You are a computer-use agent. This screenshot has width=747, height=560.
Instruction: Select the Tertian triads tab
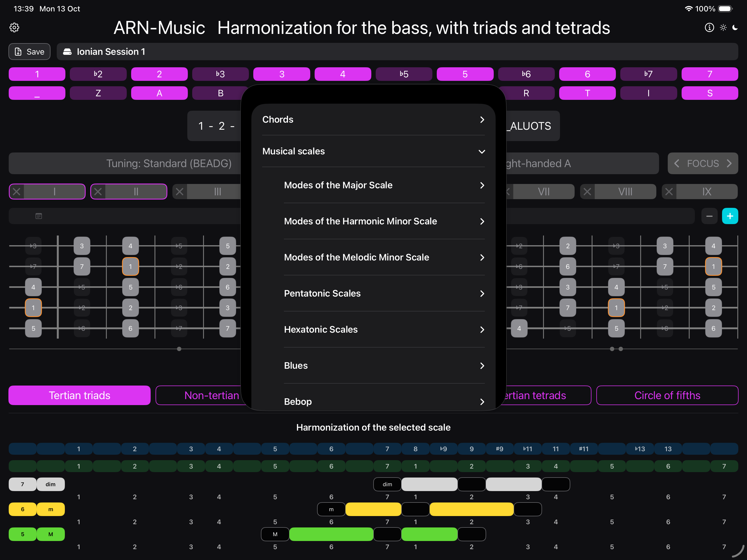tap(79, 395)
